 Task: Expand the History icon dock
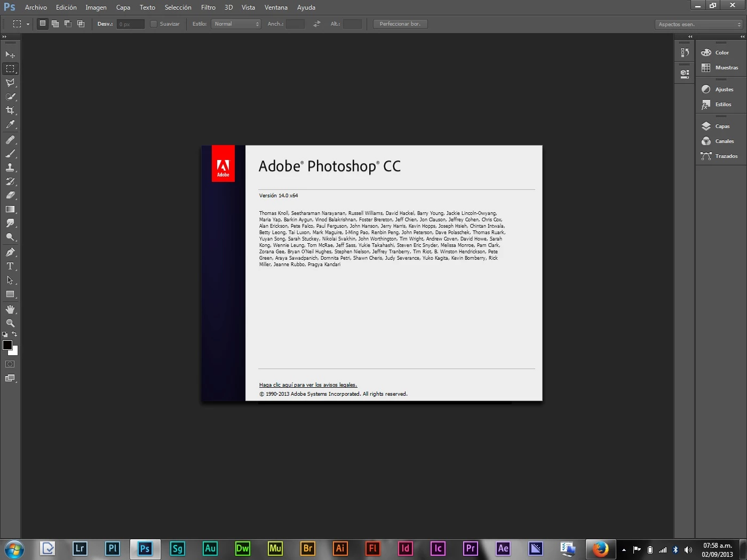690,37
